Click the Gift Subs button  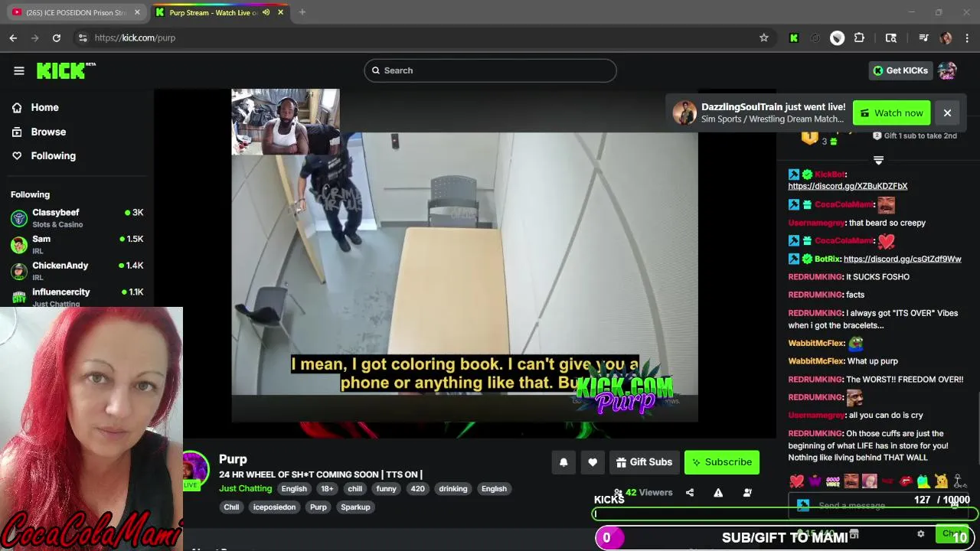[644, 462]
